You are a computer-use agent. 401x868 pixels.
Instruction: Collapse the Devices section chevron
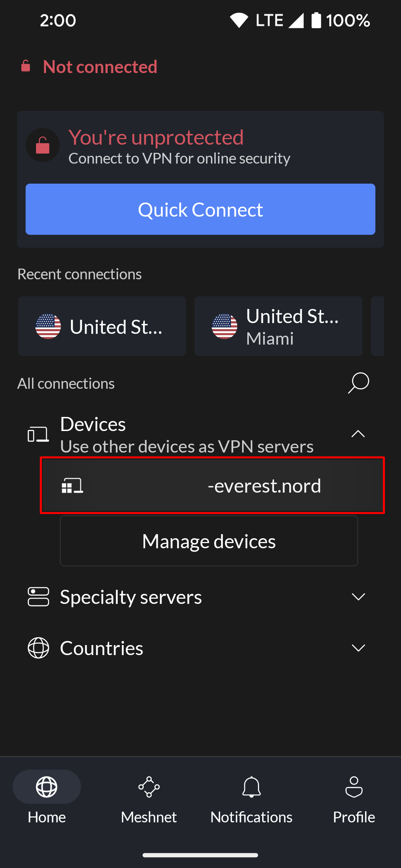[358, 434]
